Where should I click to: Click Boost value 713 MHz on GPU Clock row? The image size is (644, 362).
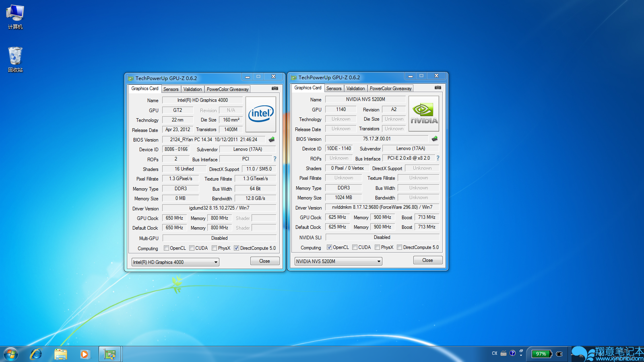(427, 217)
